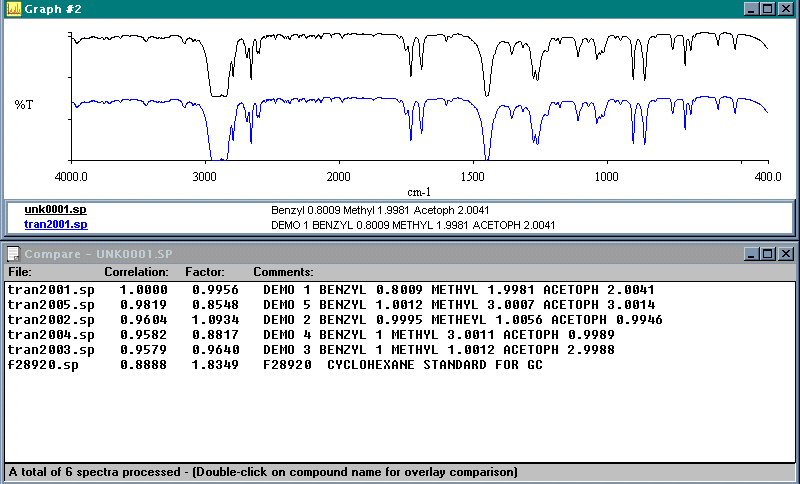Close the Compare UNK0001.SP window
The image size is (800, 484).
[x=786, y=254]
